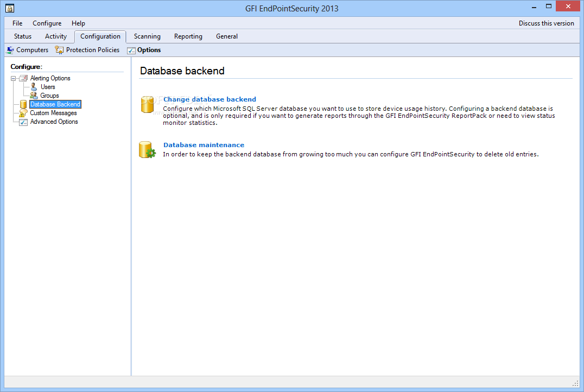Switch to the Status tab

click(23, 36)
